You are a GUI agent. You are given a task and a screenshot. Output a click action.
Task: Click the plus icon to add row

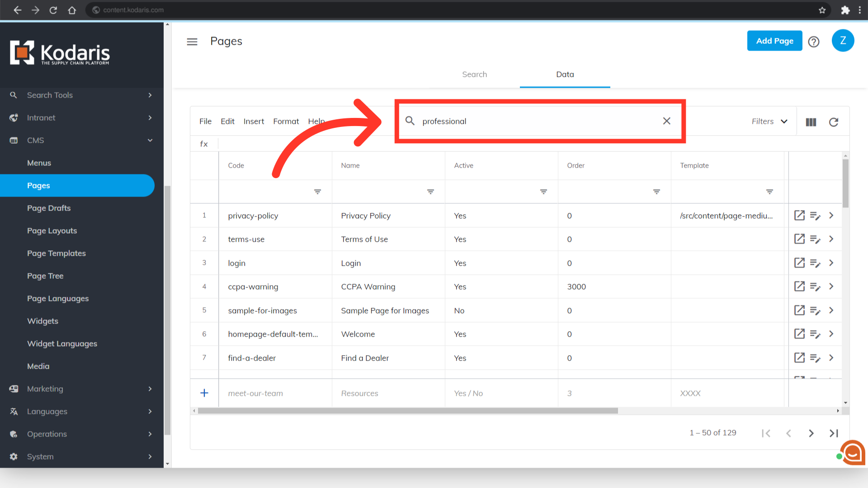(x=204, y=393)
